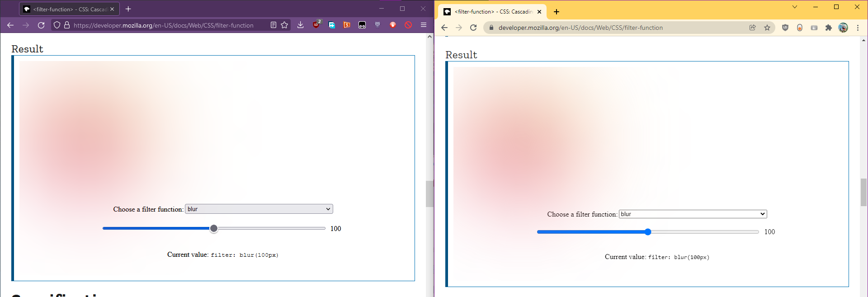Viewport: 868px width, 297px height.
Task: Adjust the blur slider in Firefox page
Action: click(x=214, y=228)
